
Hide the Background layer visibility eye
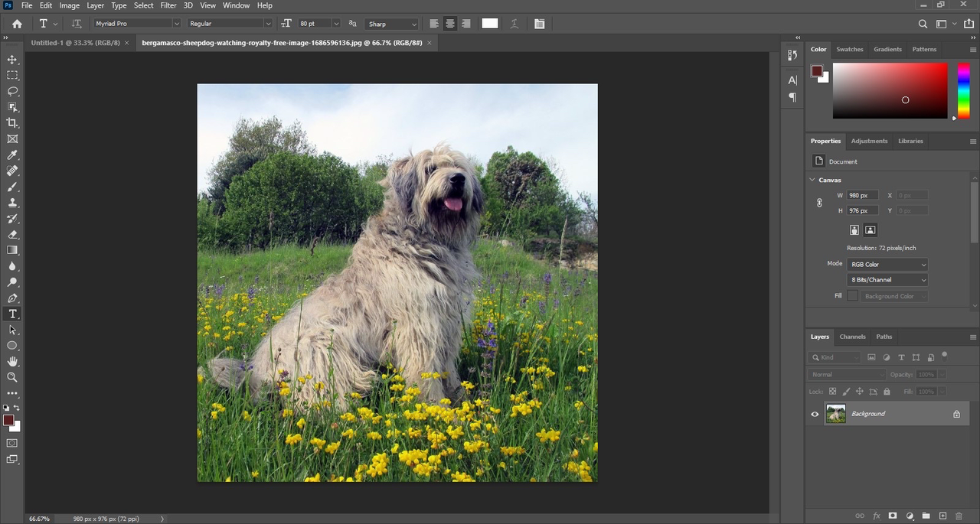(x=815, y=414)
